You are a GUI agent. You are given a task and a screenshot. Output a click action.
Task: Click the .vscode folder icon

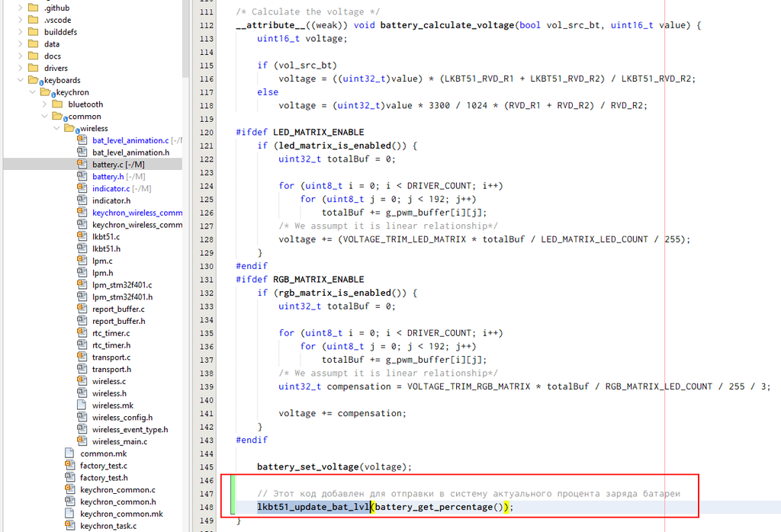coord(32,20)
